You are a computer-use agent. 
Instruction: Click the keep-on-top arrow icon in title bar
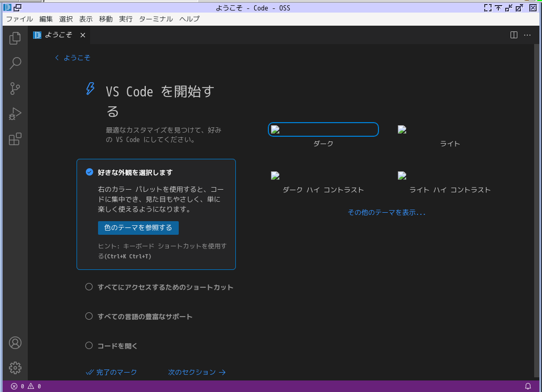point(498,8)
